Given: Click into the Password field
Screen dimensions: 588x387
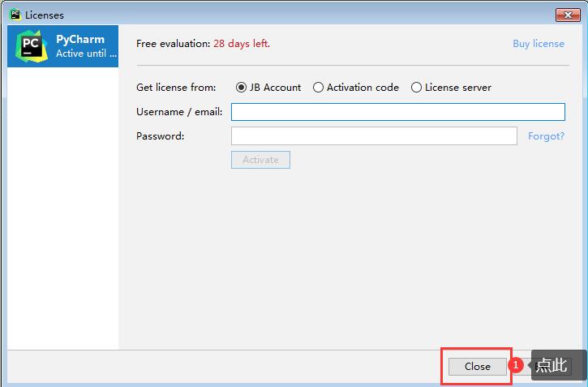Looking at the screenshot, I should [374, 135].
